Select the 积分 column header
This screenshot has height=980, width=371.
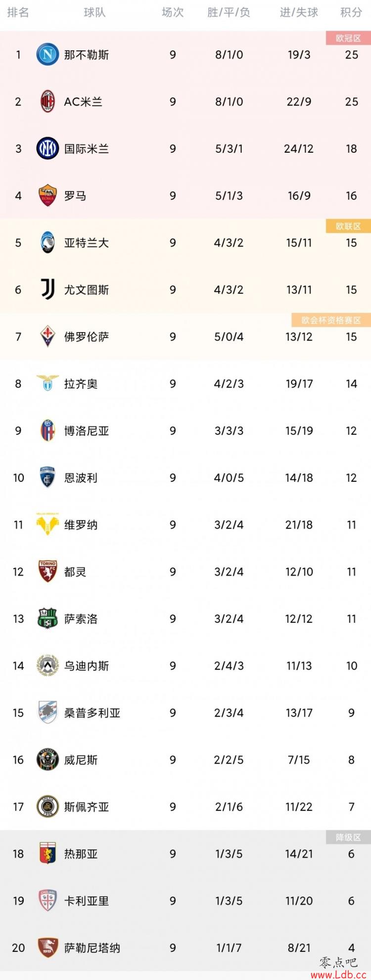click(x=351, y=12)
